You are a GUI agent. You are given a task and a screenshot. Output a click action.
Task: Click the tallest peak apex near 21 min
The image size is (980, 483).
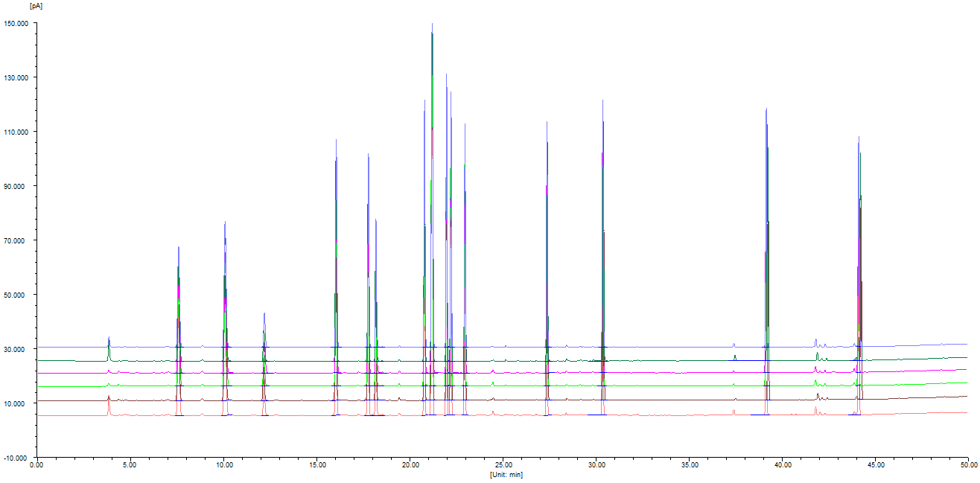pos(432,25)
